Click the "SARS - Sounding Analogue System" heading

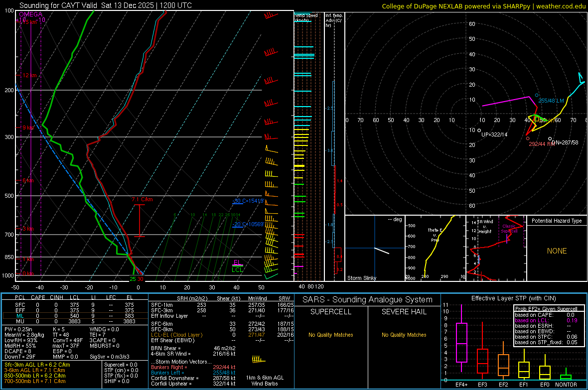(x=367, y=300)
